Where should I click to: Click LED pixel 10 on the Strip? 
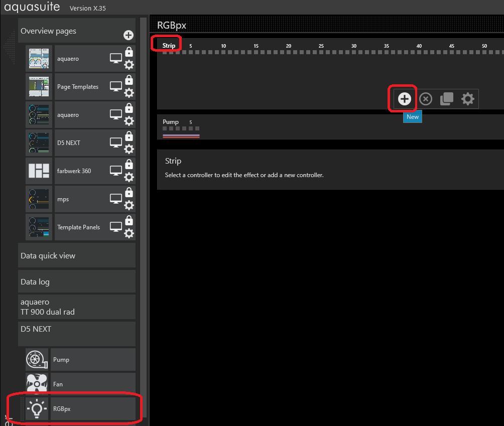click(x=223, y=52)
